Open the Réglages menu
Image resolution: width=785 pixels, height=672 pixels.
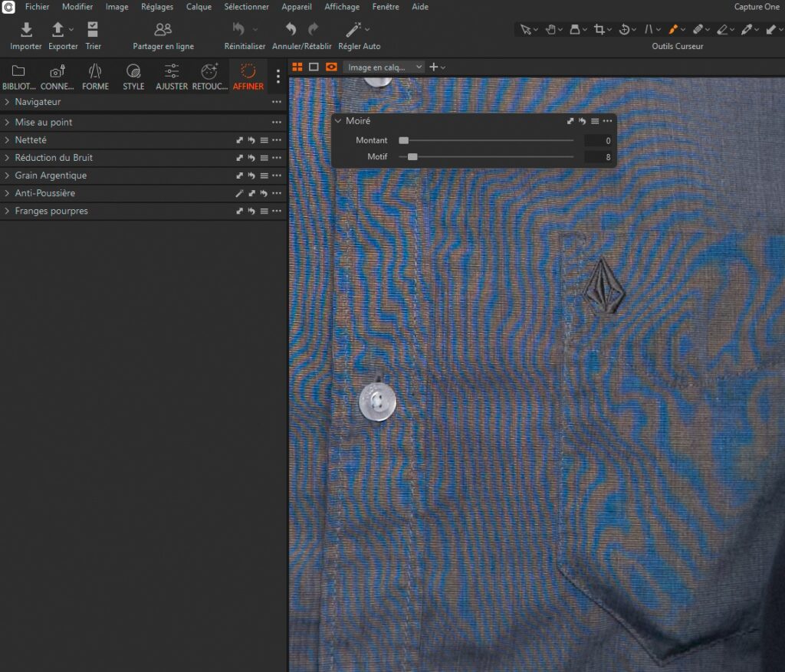pos(157,7)
